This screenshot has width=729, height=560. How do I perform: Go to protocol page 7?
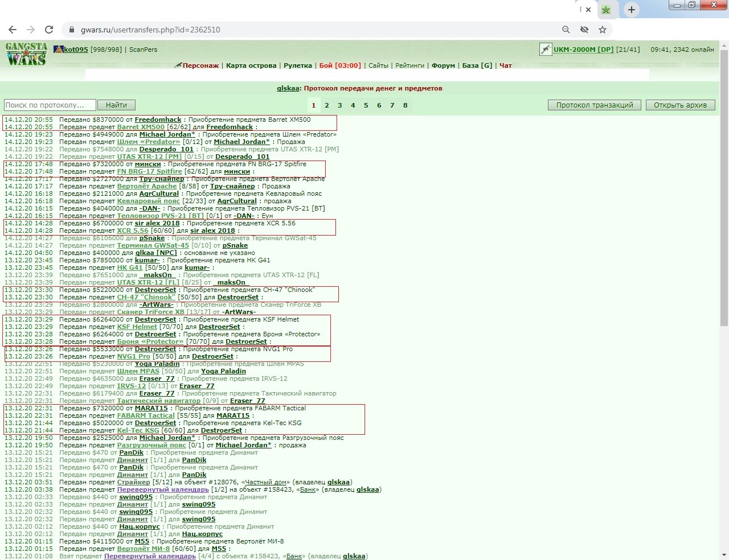(x=392, y=105)
